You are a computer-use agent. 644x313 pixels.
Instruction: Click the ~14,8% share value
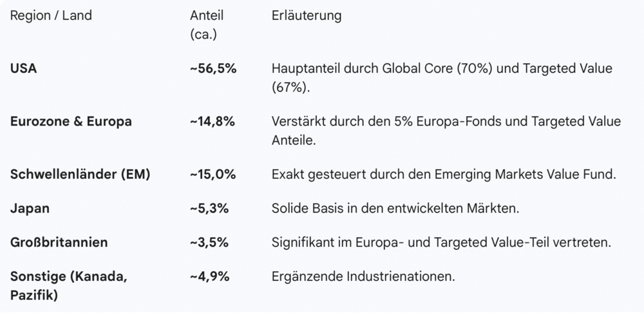coord(213,121)
